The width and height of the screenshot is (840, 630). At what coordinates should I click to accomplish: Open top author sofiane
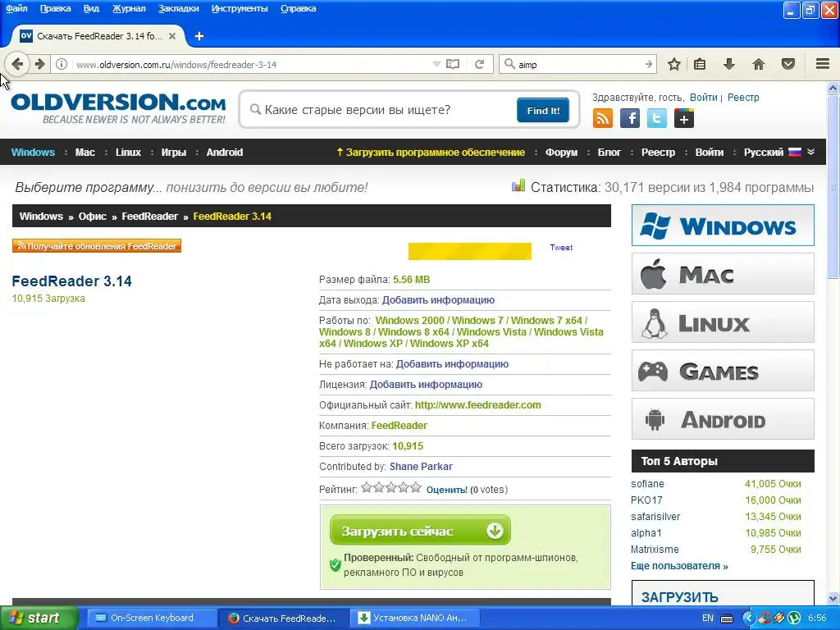pos(647,484)
